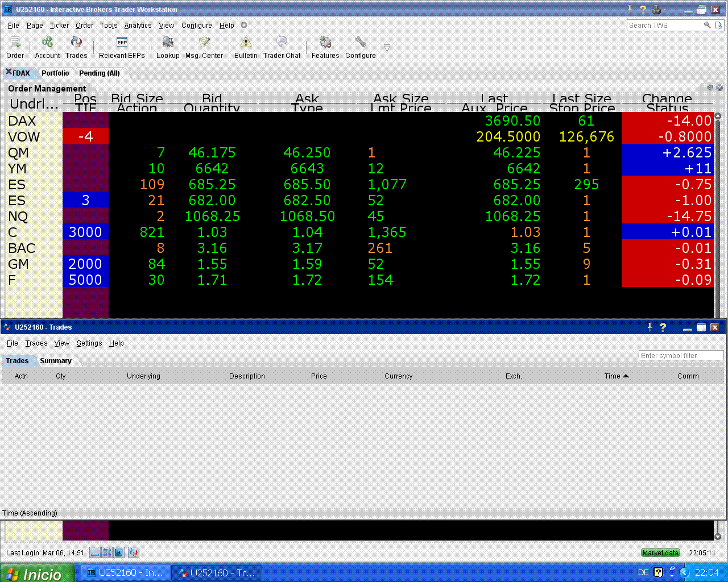Pin the main TWS window
The height and width of the screenshot is (582, 728).
(x=630, y=9)
